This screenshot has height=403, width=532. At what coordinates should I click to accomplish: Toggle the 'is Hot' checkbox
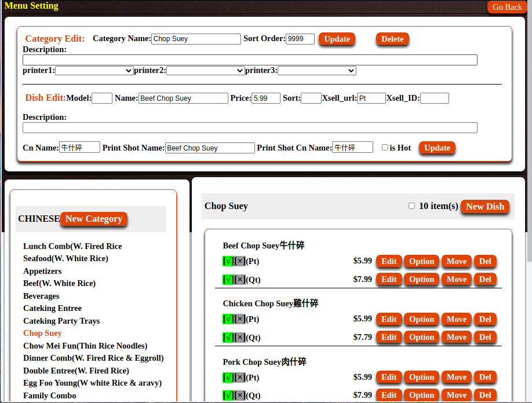point(385,148)
